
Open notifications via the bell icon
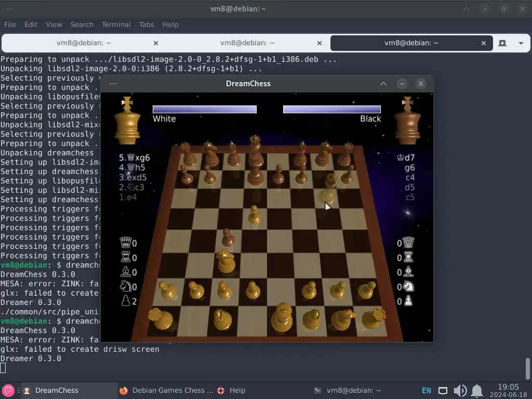pos(477,391)
